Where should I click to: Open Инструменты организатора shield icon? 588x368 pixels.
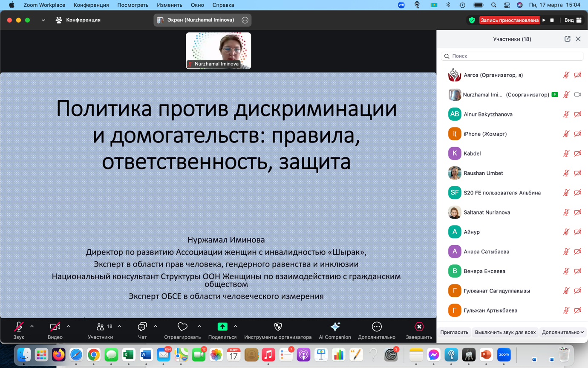click(x=277, y=327)
